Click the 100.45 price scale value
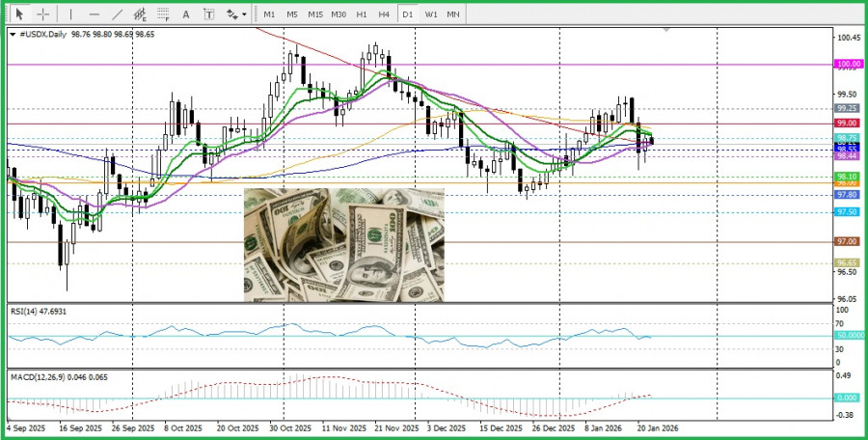Screen dimensions: 868x440 (x=849, y=39)
